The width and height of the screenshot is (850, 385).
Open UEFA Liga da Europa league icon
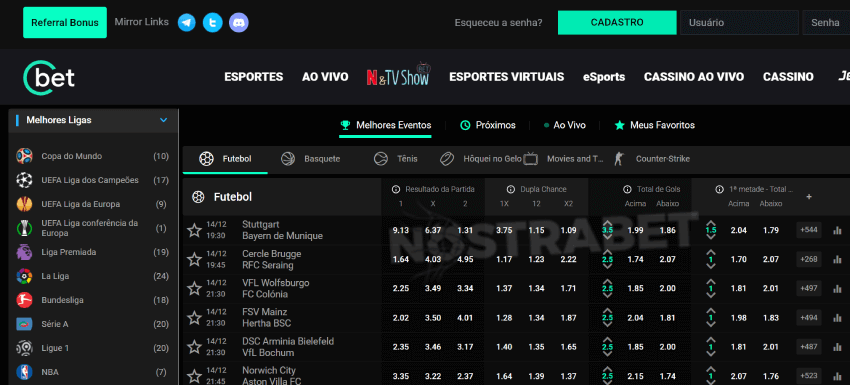(24, 204)
